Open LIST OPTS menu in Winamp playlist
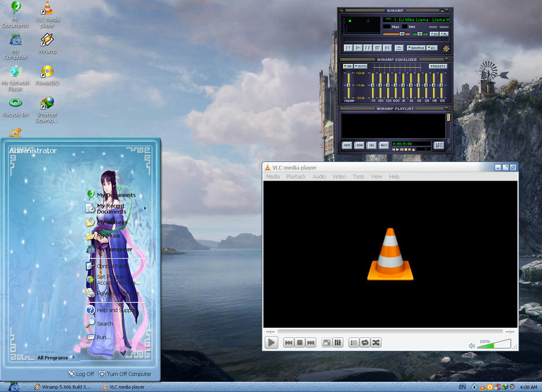Viewport: 542px width, 392px height. [x=439, y=146]
